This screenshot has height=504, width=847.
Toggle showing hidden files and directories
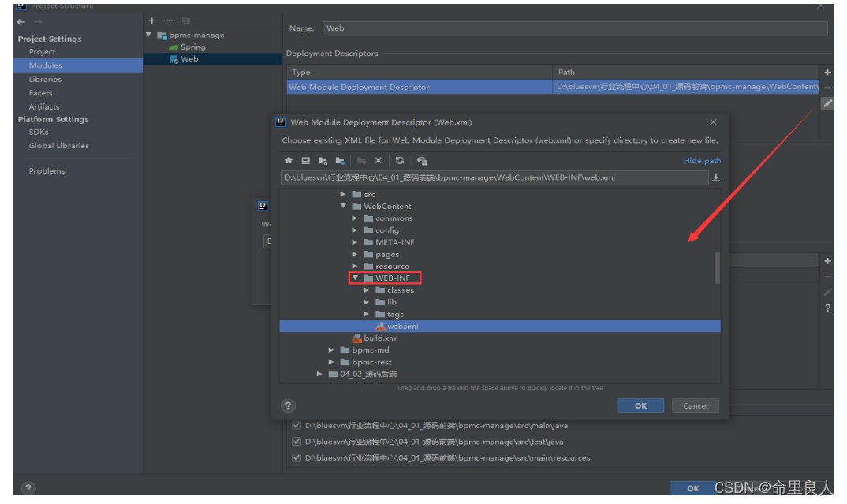point(422,160)
